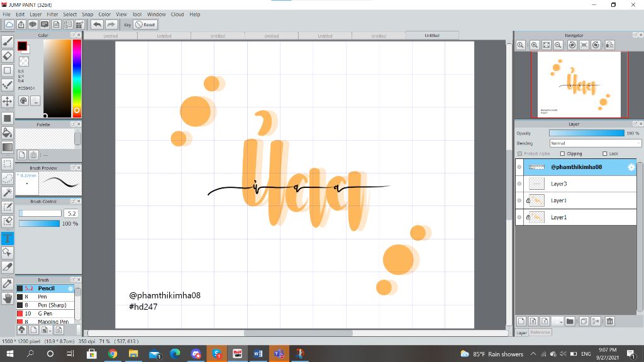Viewport: 644px width, 362px height.
Task: Open the Cloud menu
Action: pos(177,14)
